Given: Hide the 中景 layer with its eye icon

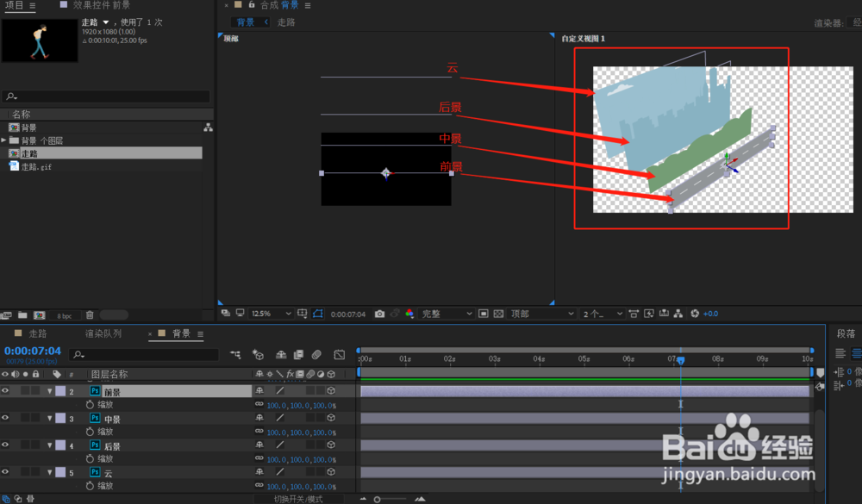Looking at the screenshot, I should tap(5, 418).
